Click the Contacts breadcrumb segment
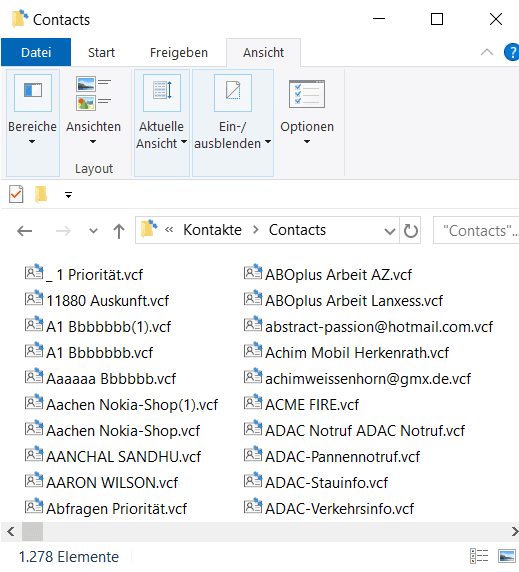This screenshot has height=572, width=519. 297,230
